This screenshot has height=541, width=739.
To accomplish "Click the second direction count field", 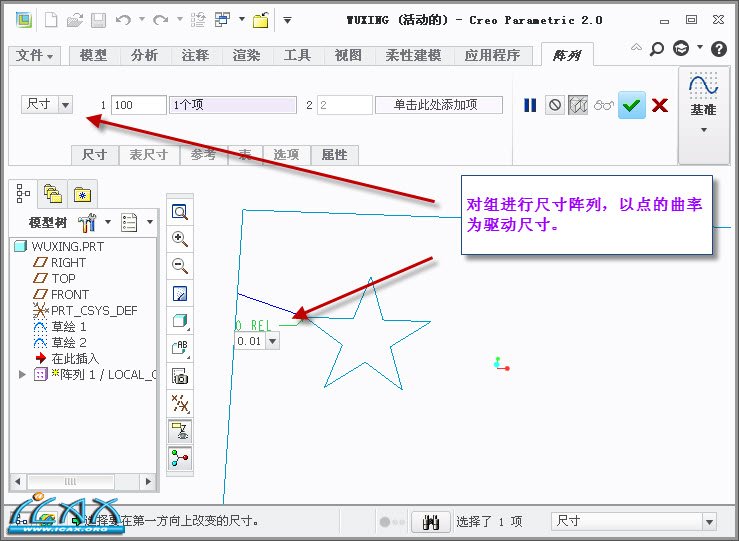I will 345,105.
